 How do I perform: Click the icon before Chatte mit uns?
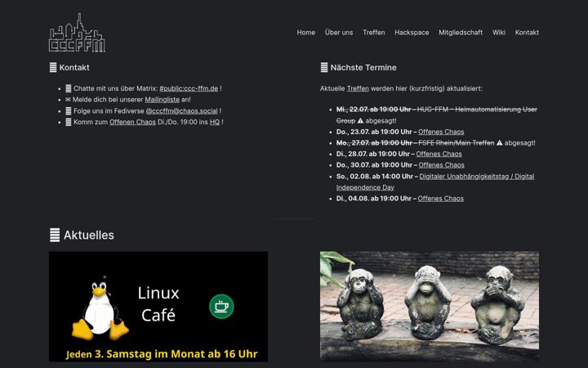69,88
